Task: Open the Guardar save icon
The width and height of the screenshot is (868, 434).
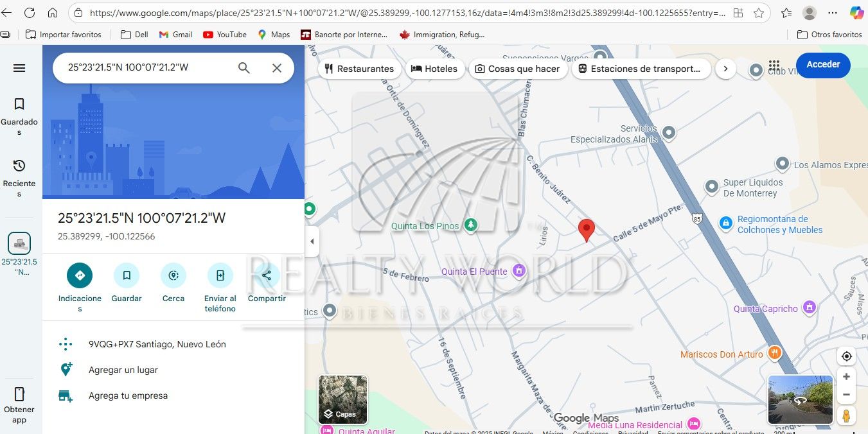Action: click(126, 275)
